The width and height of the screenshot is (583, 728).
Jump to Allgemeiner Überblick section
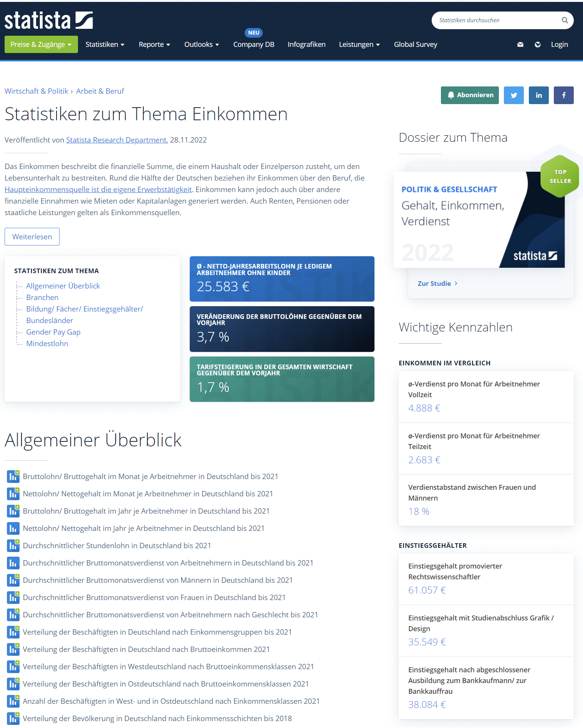tap(63, 286)
